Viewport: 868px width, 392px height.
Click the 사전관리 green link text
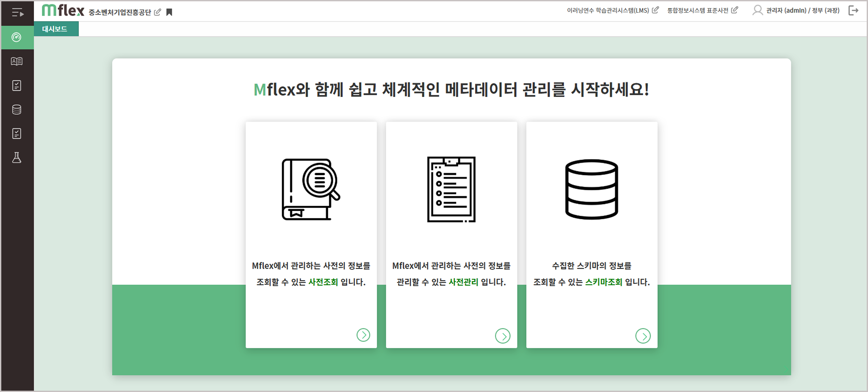pos(463,282)
